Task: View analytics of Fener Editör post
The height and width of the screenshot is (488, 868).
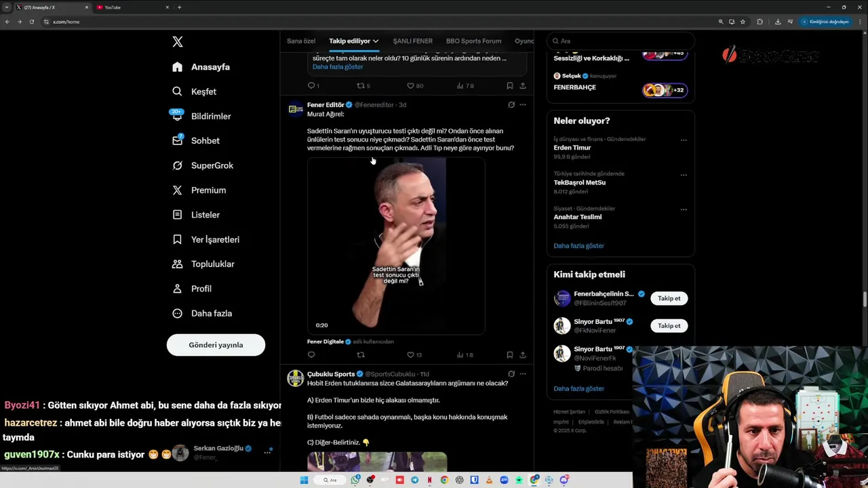Action: [465, 355]
